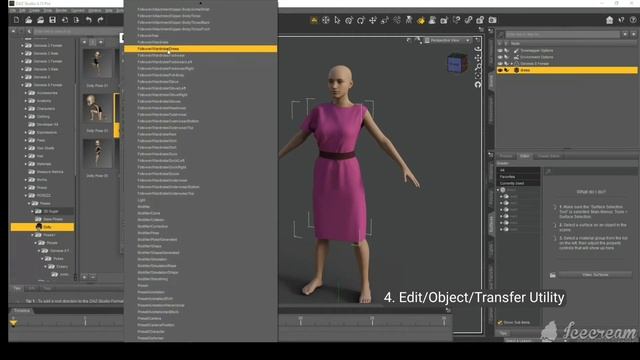Click the round Help question-mark icon

click(633, 20)
